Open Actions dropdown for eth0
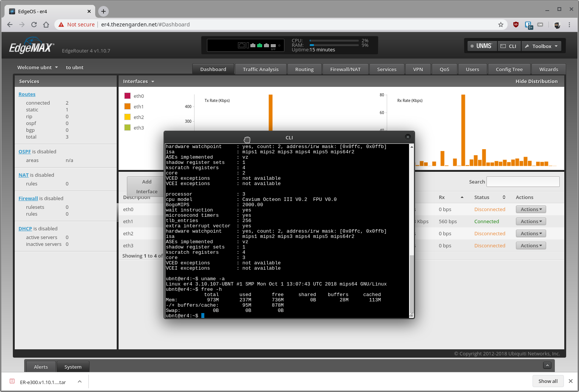 coord(531,209)
